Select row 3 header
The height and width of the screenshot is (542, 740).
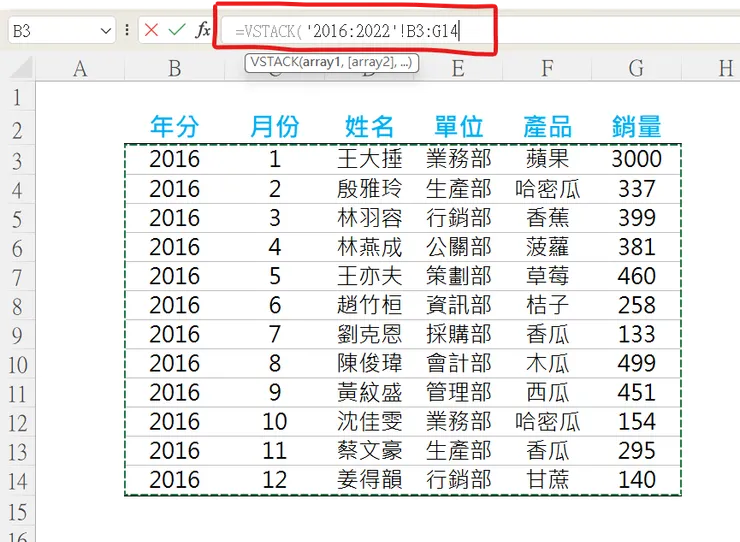17,161
